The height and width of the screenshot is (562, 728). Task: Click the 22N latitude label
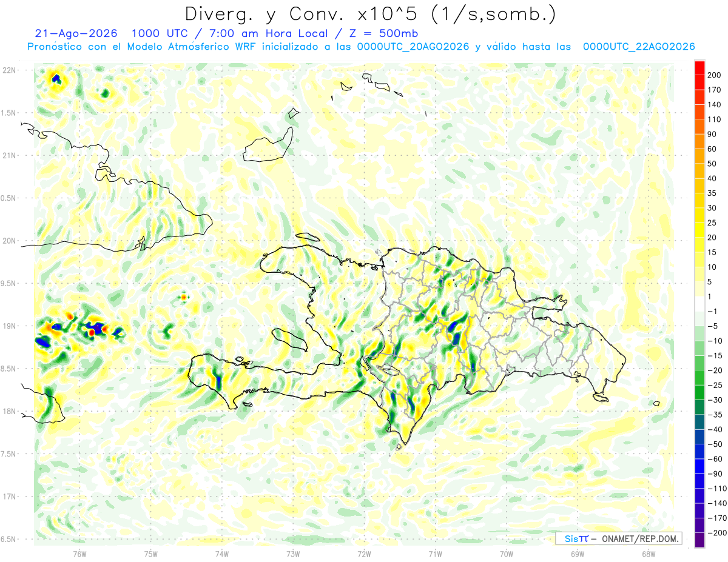point(9,70)
